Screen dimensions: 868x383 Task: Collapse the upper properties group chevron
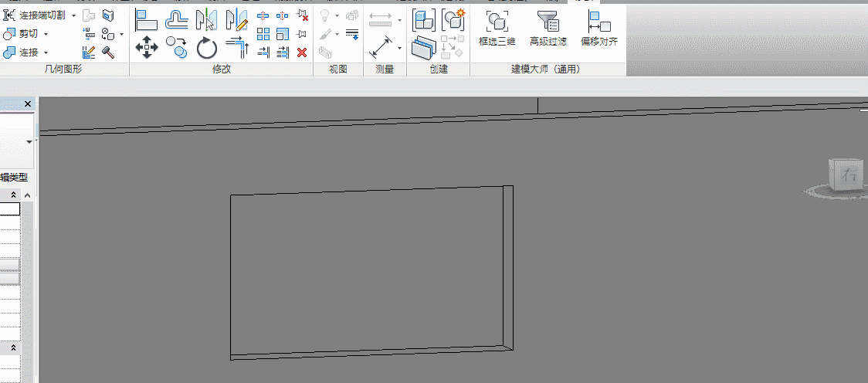tap(13, 195)
